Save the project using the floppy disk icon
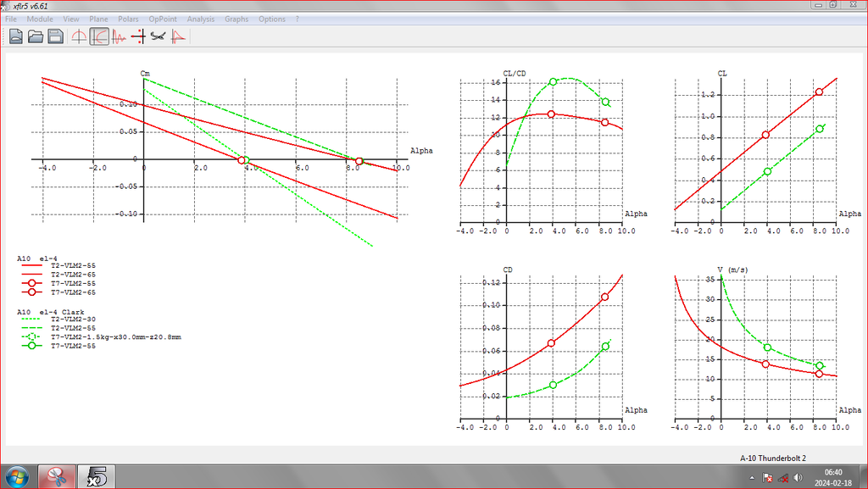The height and width of the screenshot is (489, 868). pyautogui.click(x=55, y=36)
